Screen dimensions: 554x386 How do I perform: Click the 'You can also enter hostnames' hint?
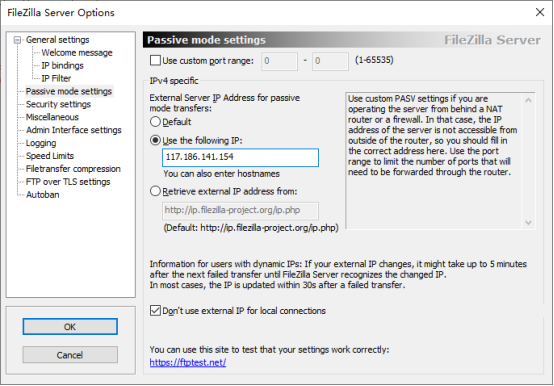[x=222, y=174]
